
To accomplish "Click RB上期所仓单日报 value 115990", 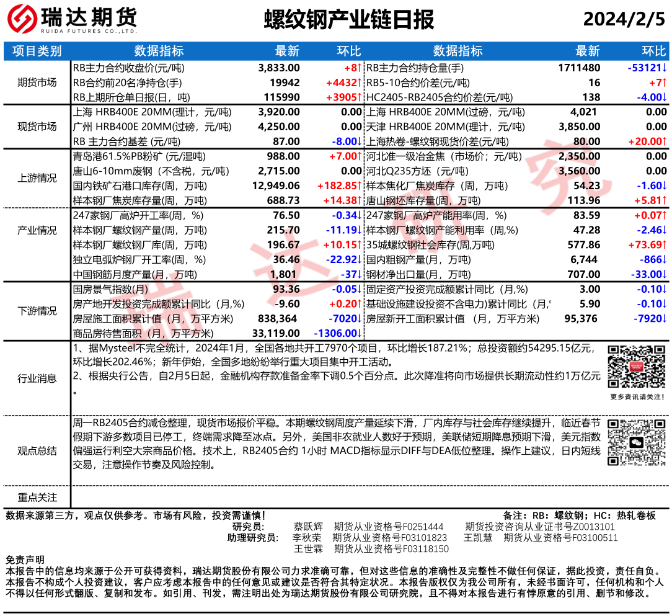I will (x=281, y=97).
